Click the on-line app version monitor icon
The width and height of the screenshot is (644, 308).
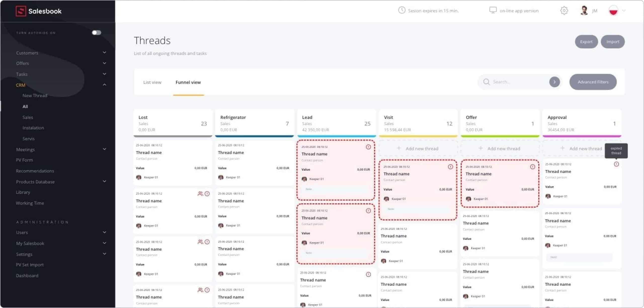[x=493, y=10]
